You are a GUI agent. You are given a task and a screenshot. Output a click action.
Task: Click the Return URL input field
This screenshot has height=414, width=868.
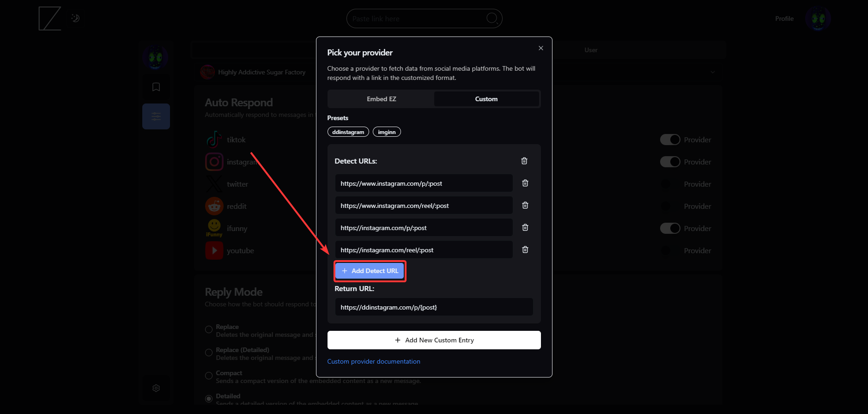(433, 307)
